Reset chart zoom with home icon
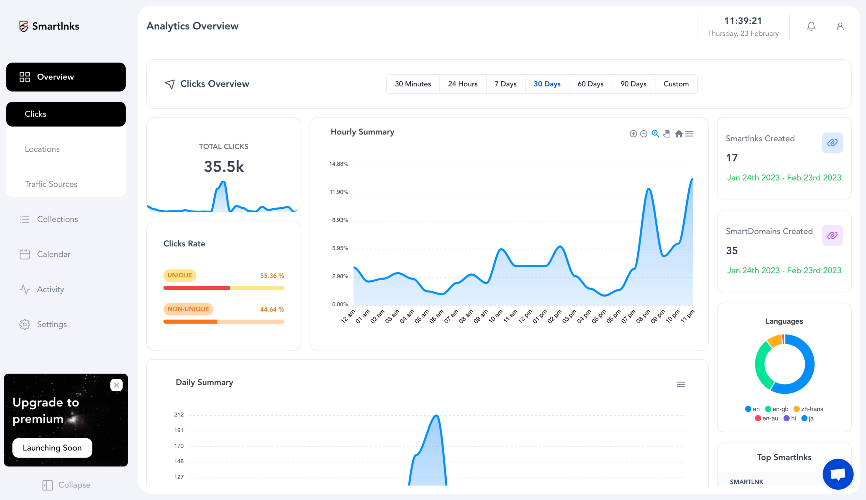866x500 pixels. (679, 134)
